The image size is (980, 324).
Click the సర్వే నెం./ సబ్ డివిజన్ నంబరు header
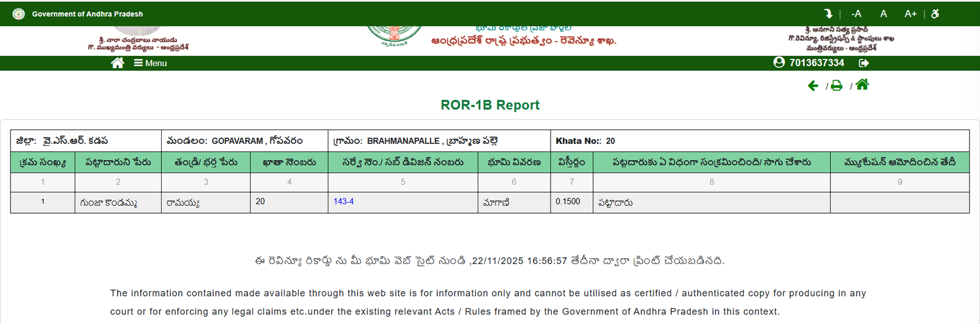[403, 162]
